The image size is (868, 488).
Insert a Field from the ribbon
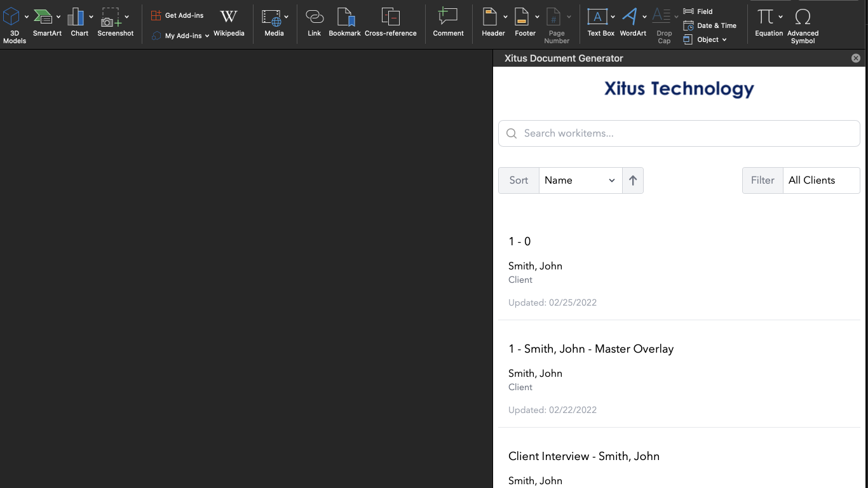[698, 11]
